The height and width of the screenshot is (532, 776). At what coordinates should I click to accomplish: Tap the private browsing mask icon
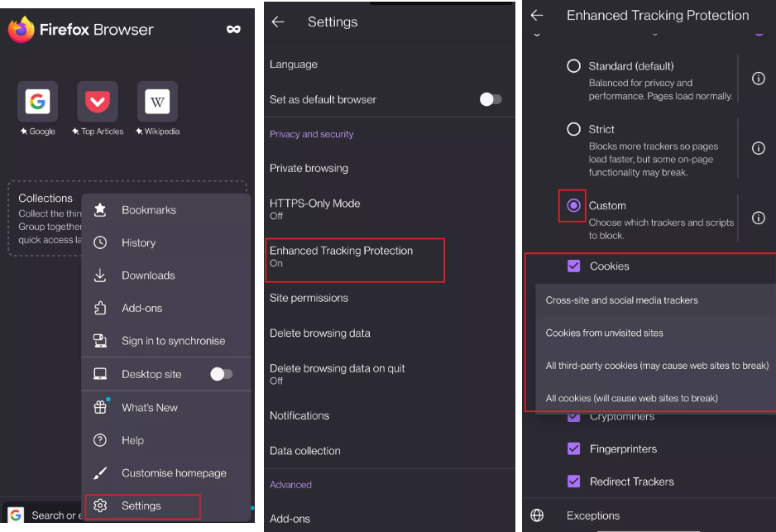(x=233, y=30)
